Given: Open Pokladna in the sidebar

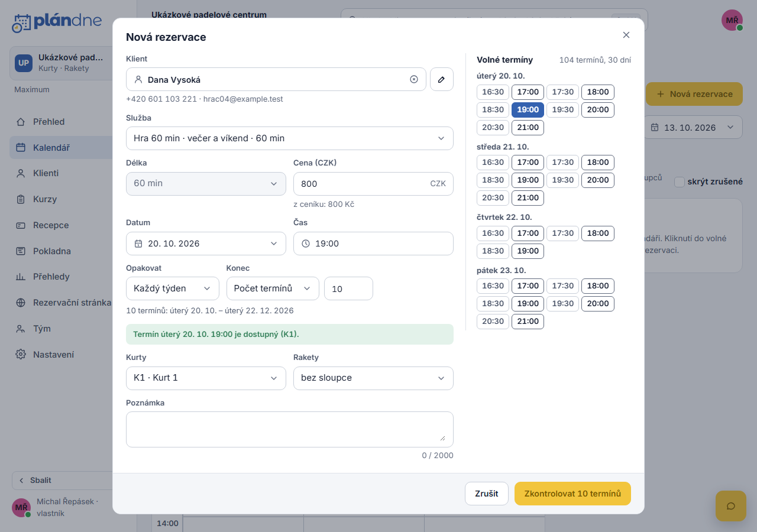Looking at the screenshot, I should 61,251.
